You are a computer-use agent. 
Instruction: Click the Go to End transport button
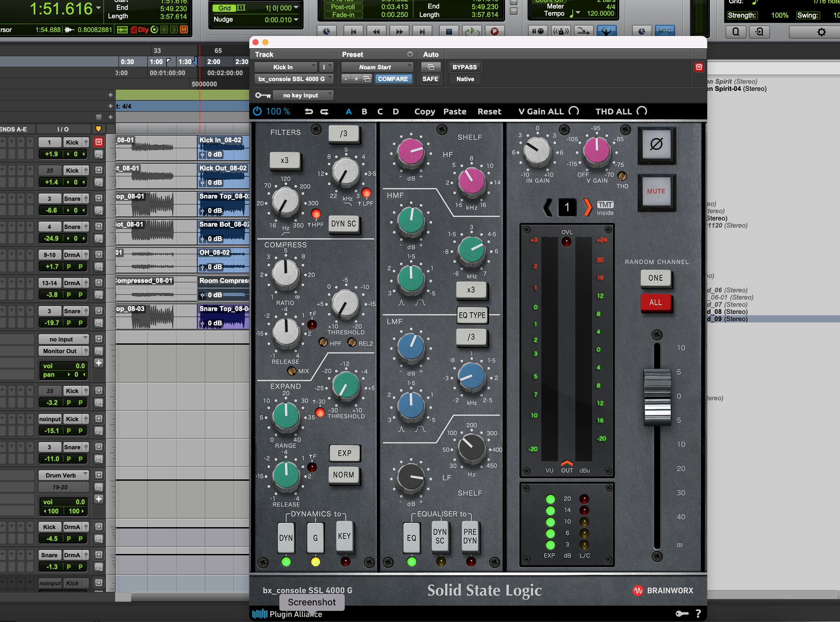pyautogui.click(x=422, y=31)
